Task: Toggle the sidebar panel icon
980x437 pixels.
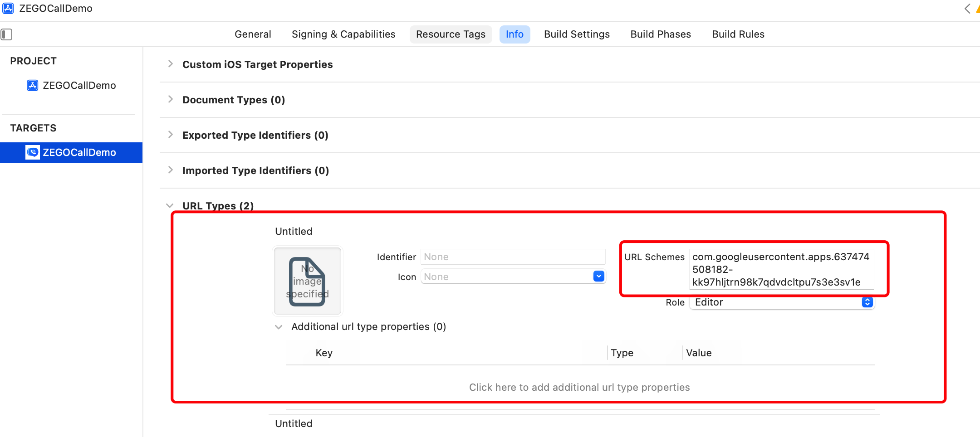Action: point(6,34)
